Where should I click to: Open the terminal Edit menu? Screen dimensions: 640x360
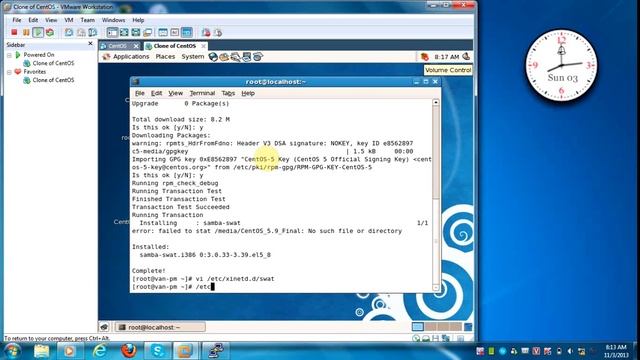pyautogui.click(x=156, y=93)
